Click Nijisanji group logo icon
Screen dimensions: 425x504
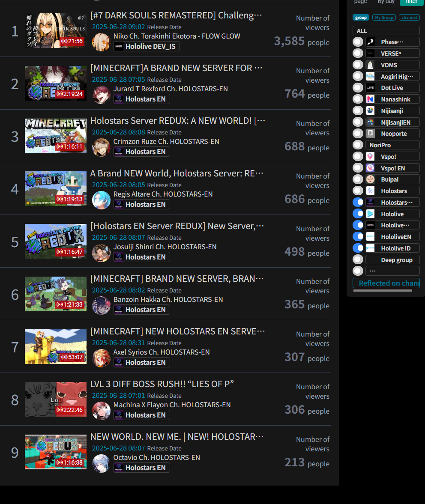[370, 110]
